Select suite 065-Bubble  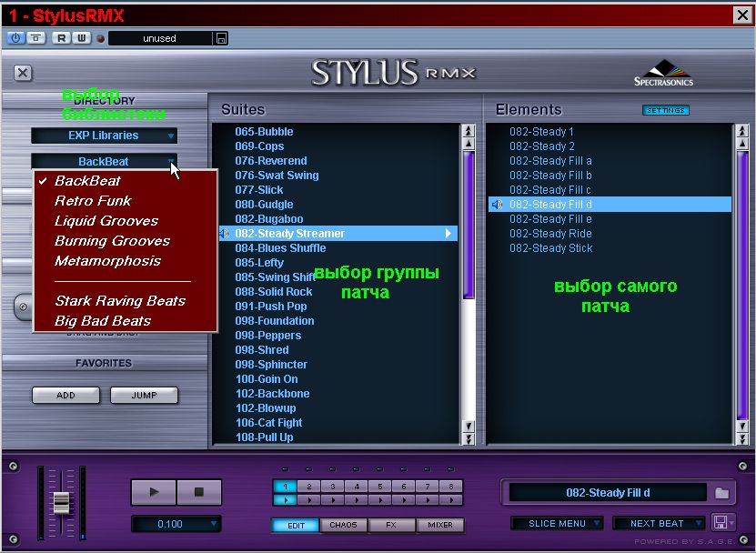tap(264, 132)
